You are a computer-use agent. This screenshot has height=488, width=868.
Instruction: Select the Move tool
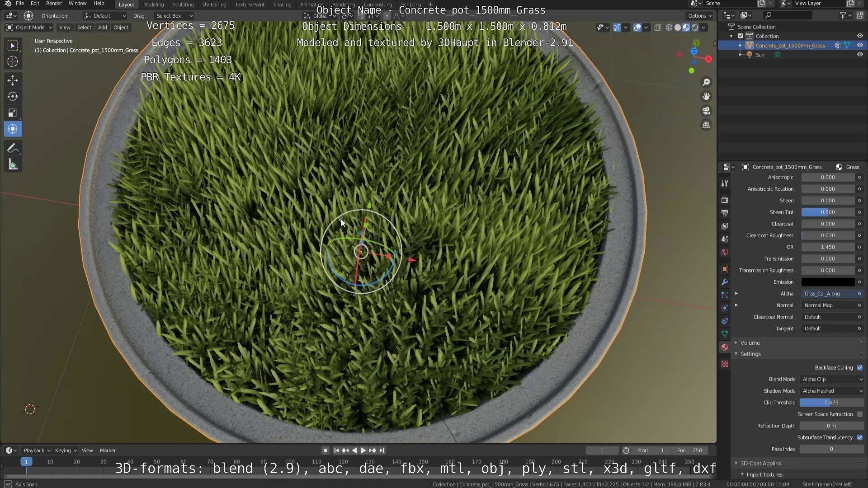(x=13, y=80)
